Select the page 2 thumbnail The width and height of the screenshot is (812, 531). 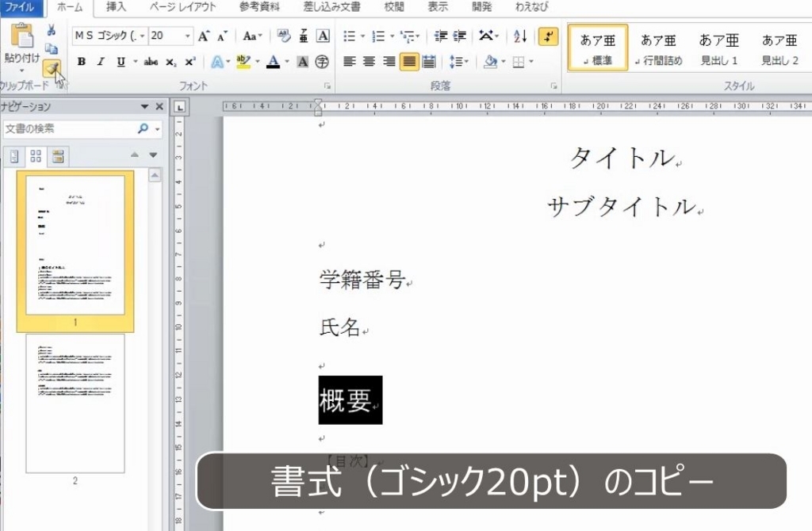(75, 403)
